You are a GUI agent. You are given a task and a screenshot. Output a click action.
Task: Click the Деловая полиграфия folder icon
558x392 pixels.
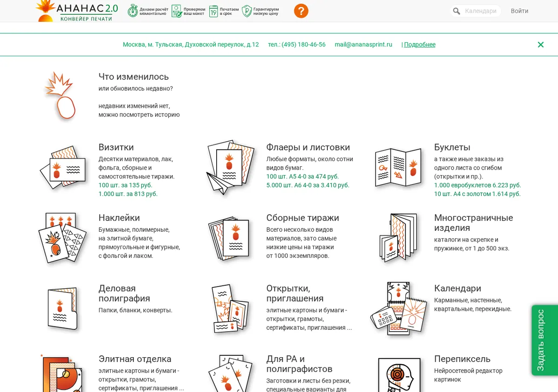coord(62,308)
